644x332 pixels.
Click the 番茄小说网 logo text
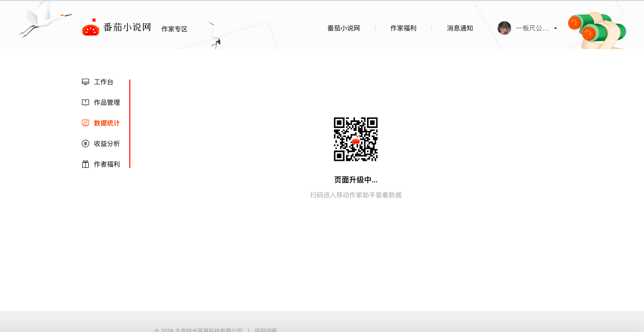127,27
